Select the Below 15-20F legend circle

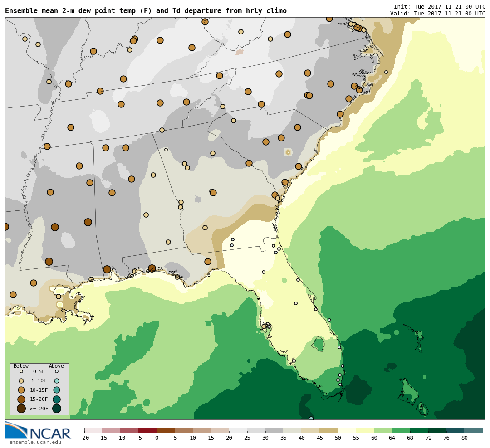21,399
